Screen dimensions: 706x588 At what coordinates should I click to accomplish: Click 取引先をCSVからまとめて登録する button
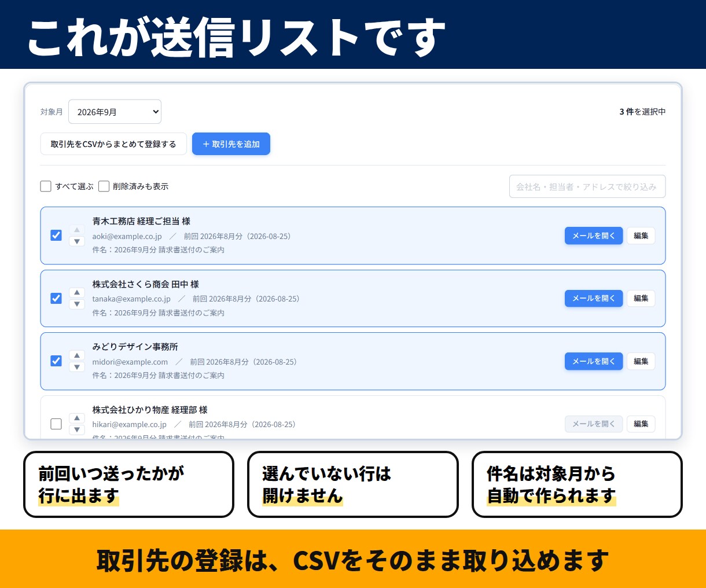pyautogui.click(x=113, y=144)
